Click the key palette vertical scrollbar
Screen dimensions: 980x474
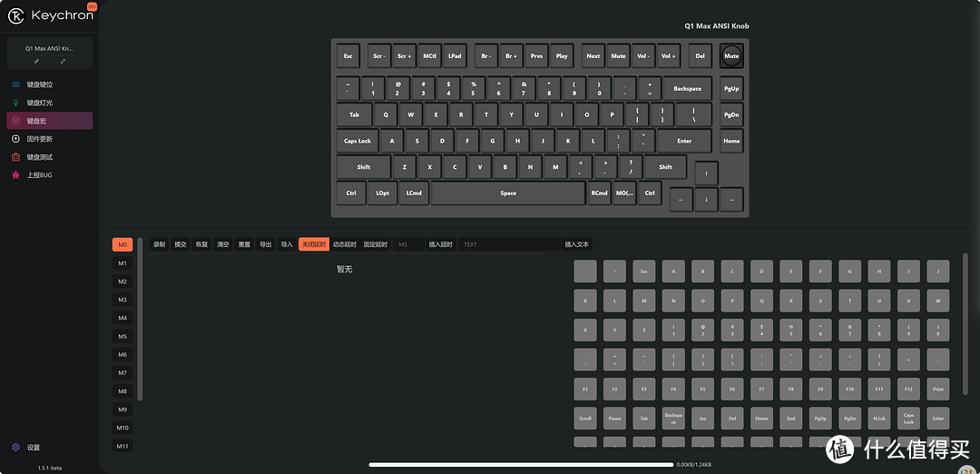click(x=965, y=325)
